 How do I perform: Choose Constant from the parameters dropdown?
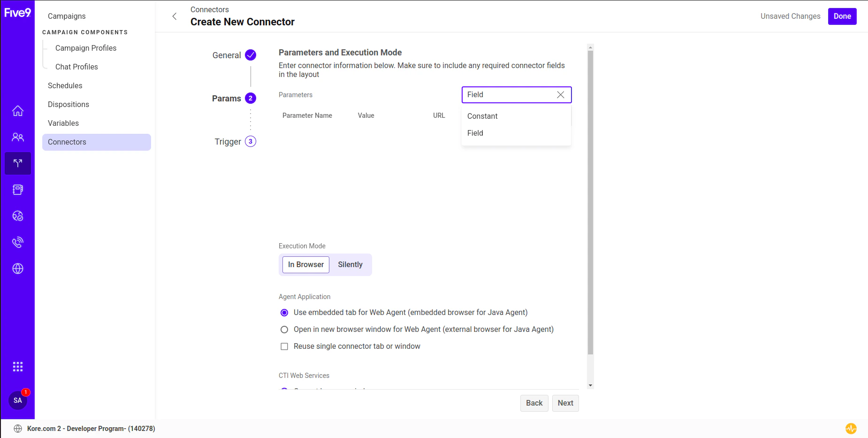[x=482, y=116]
